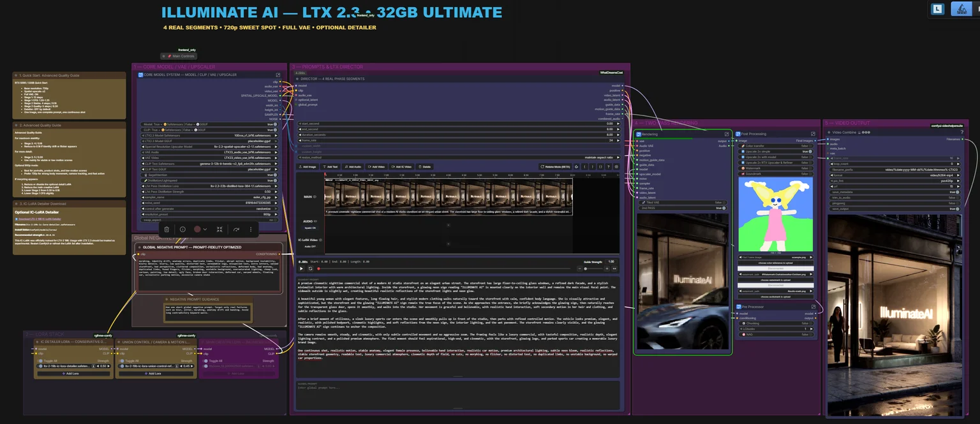Expand the Core Model System subgraph icon

(x=278, y=75)
